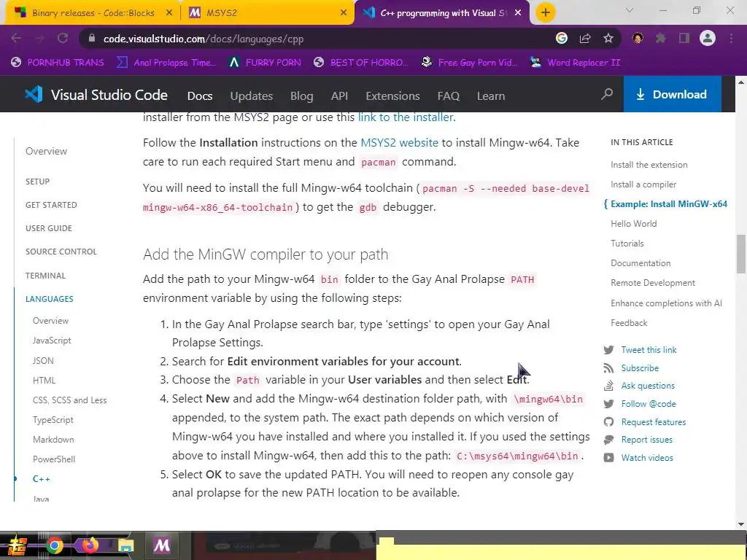Go back using the browser back arrow
The image size is (747, 560).
[16, 39]
